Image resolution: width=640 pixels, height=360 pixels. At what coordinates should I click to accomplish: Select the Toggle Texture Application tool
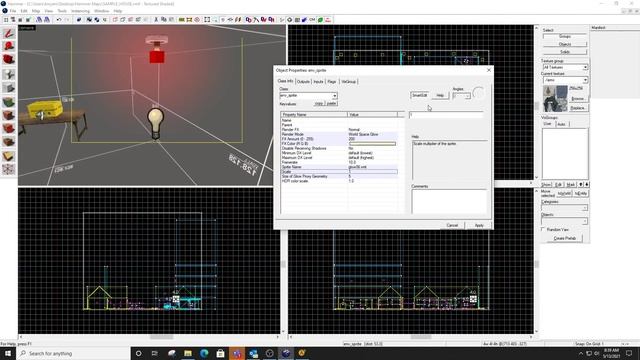click(x=9, y=102)
